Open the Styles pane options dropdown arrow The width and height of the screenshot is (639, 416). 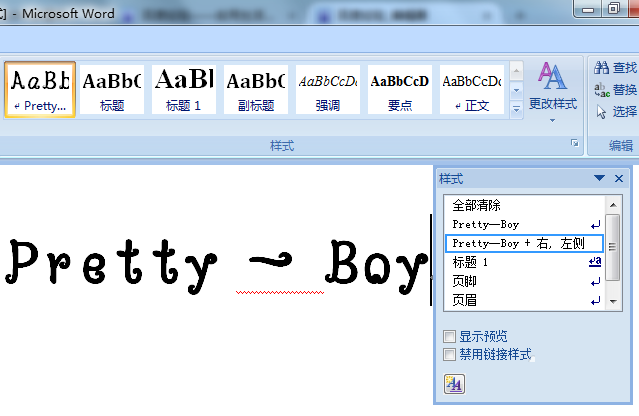[x=600, y=179]
